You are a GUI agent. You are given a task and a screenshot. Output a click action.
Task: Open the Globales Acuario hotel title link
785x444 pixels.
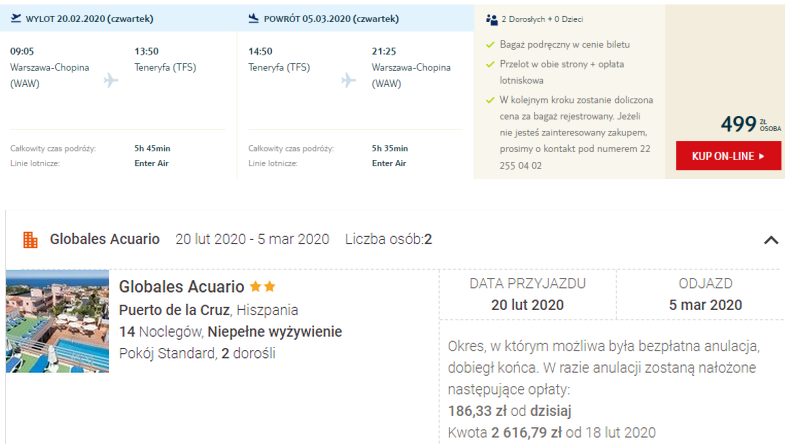[181, 287]
